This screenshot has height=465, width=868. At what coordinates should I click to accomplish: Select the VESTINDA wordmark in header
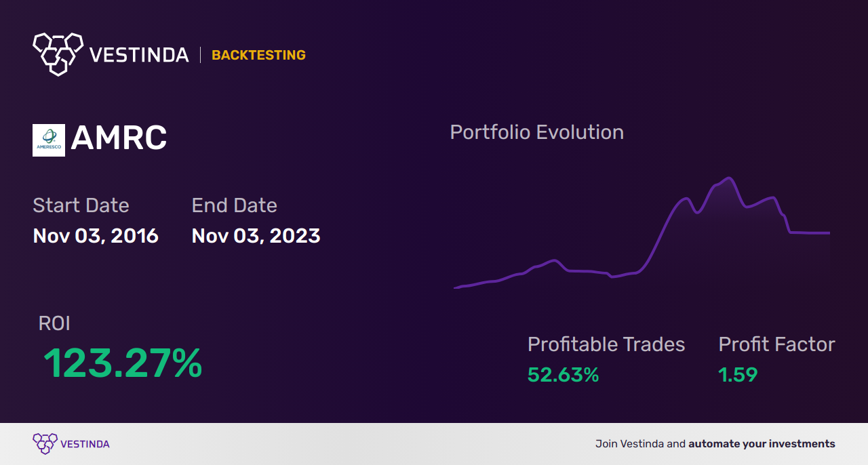pos(139,55)
